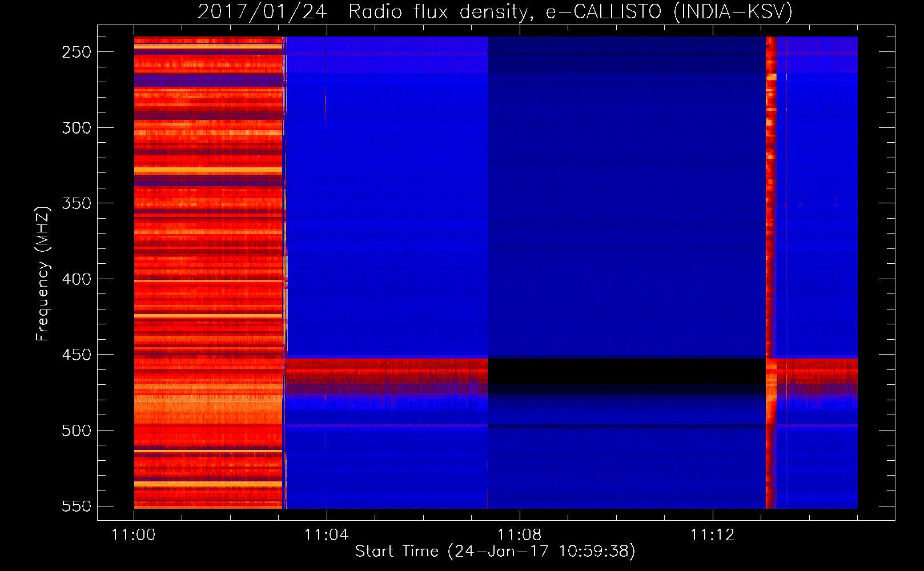Screen dimensions: 924x571
Task: Click the 450 frequency tick label
Action: (x=77, y=355)
